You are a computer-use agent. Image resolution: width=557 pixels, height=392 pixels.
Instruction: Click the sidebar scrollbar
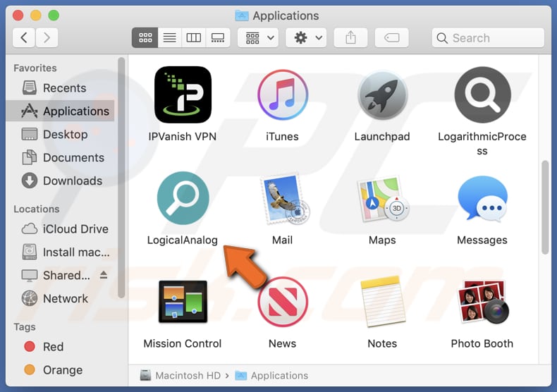coord(121,178)
